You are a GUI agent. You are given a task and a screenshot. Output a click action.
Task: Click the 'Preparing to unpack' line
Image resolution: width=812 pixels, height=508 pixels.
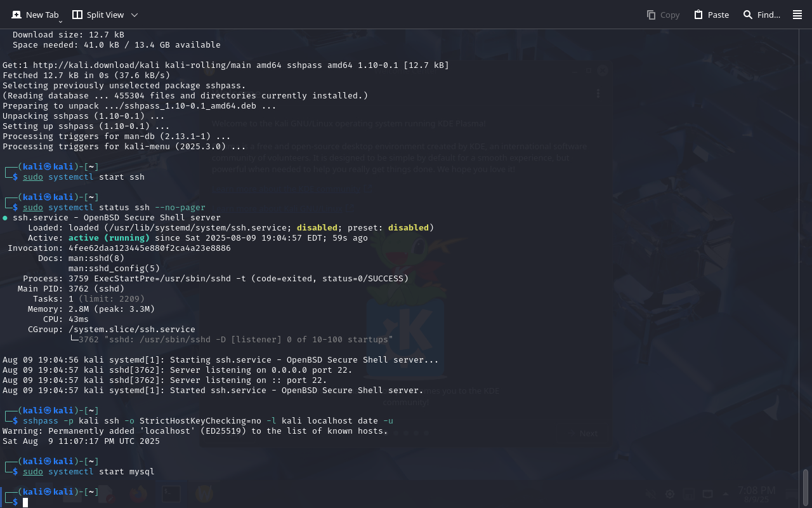click(x=140, y=106)
